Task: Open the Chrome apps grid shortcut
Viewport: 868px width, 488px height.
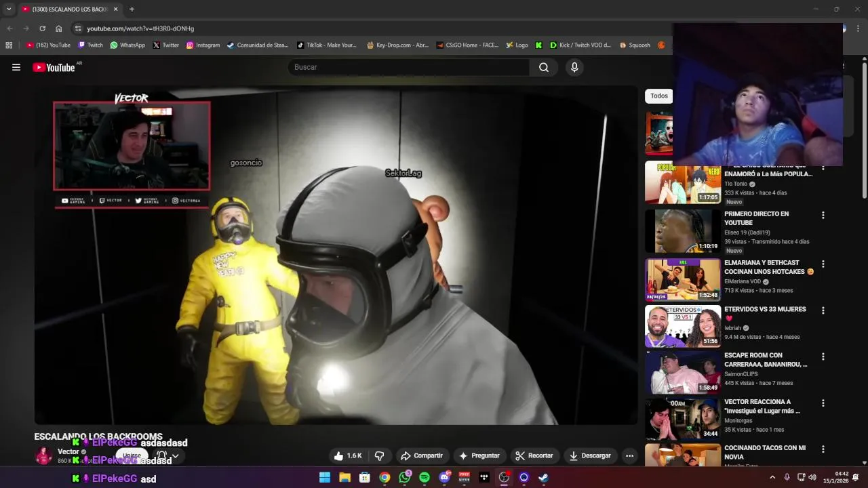Action: (x=9, y=45)
